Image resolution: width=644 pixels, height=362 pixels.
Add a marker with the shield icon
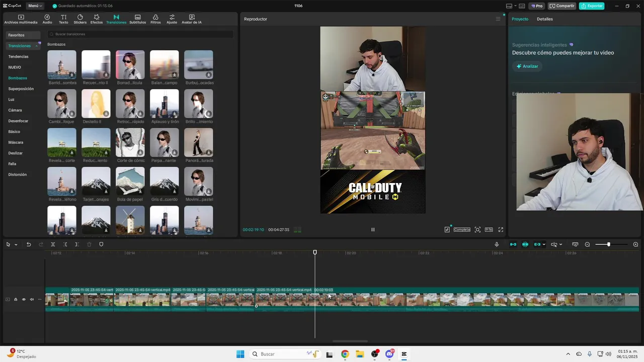click(101, 244)
